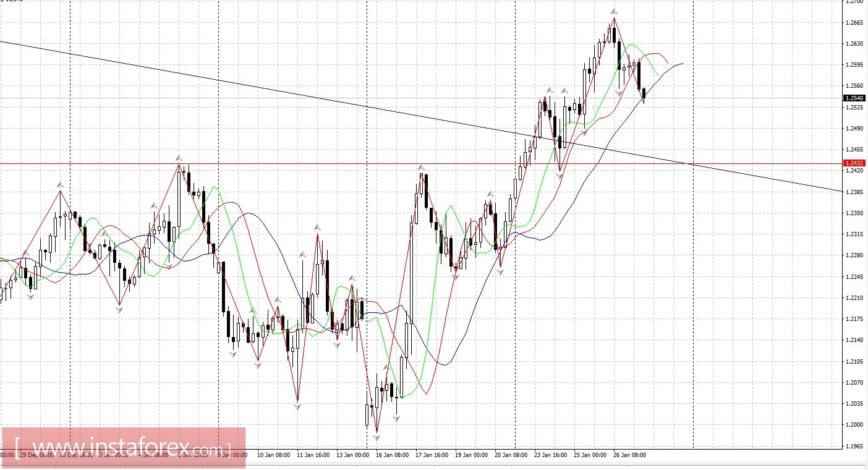The width and height of the screenshot is (868, 470).
Task: Select the 1.2385 value on price scale
Action: click(x=854, y=192)
